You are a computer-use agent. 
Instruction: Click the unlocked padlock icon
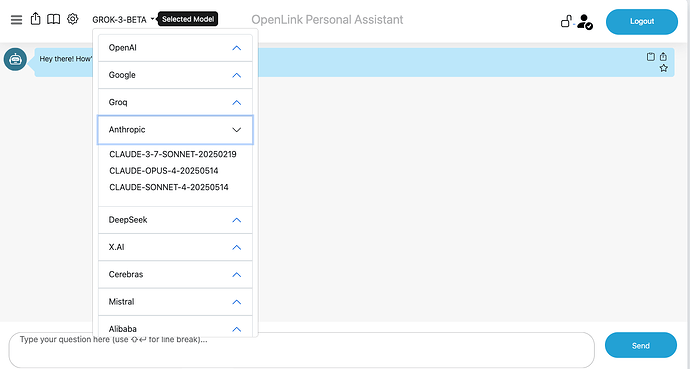[566, 21]
